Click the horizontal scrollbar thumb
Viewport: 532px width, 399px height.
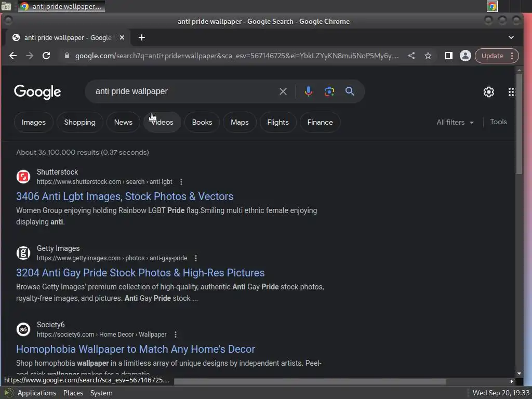point(310,381)
